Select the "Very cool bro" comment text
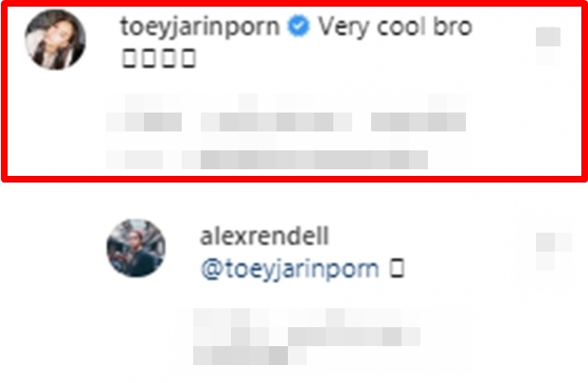Screen dimensions: 588x383 [x=395, y=27]
